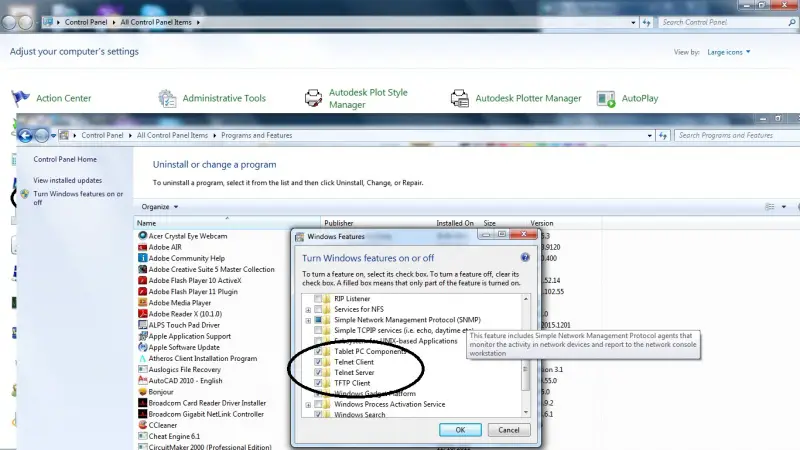The width and height of the screenshot is (800, 450).
Task: Click the back arrow in Programs and Features
Action: 25,135
